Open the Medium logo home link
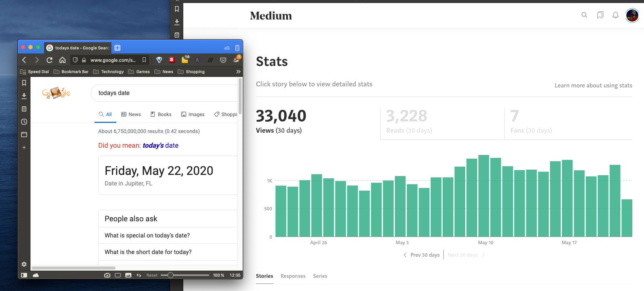The image size is (644, 291). click(271, 16)
